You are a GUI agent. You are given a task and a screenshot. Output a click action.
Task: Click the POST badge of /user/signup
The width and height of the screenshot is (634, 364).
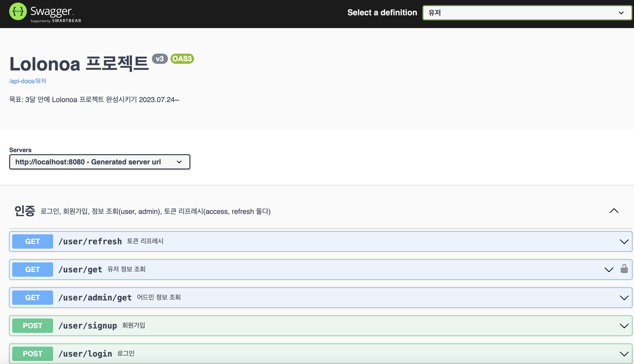(x=33, y=326)
